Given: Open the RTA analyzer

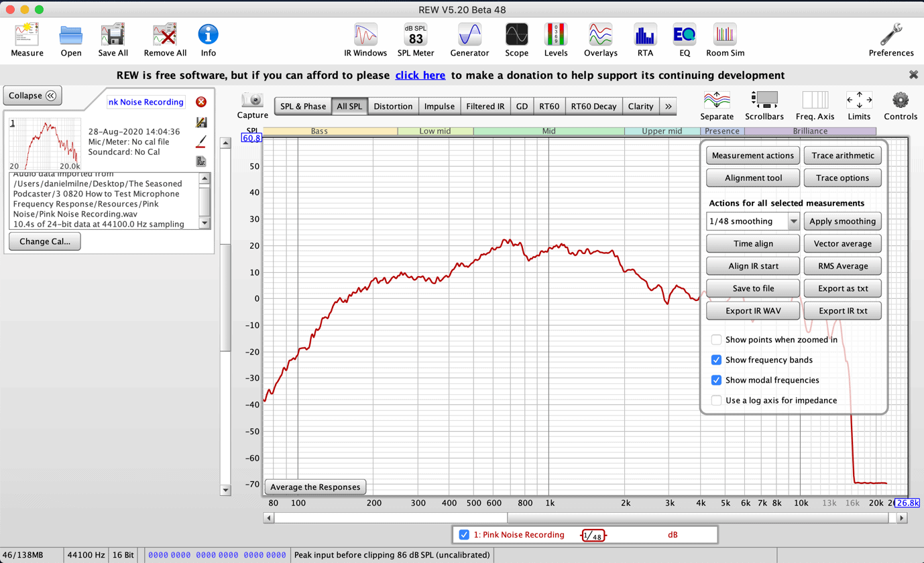Looking at the screenshot, I should tap(644, 39).
